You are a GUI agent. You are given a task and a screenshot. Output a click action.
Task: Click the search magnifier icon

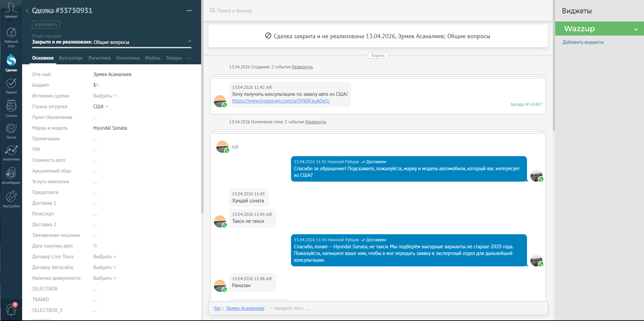pos(213,10)
